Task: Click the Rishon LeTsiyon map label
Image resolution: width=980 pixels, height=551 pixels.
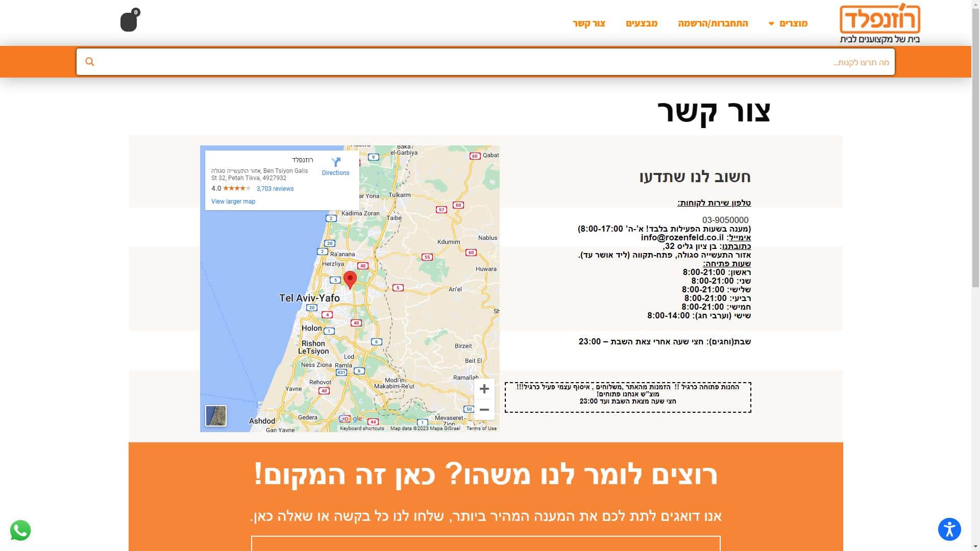Action: 313,347
